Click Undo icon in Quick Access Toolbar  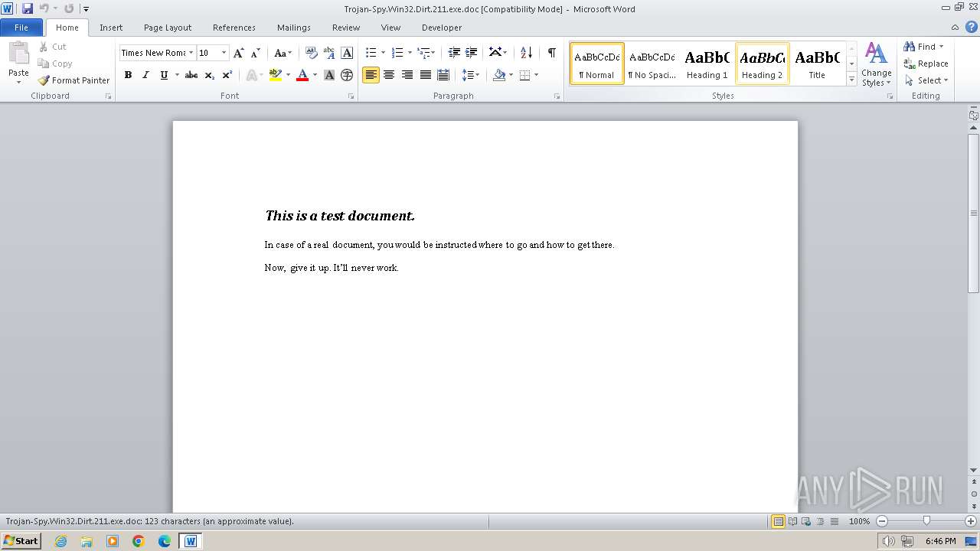tap(44, 8)
